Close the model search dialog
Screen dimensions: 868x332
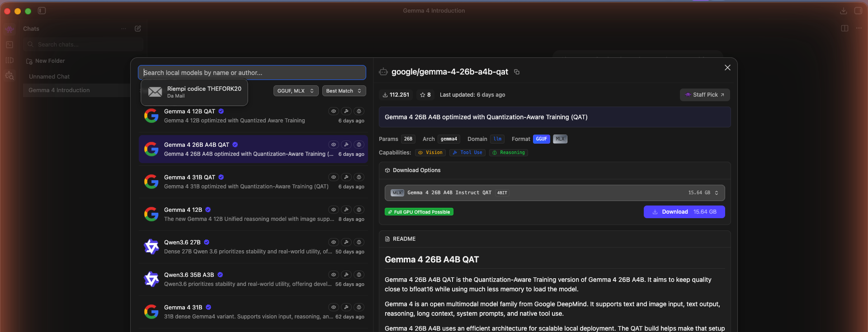(727, 67)
